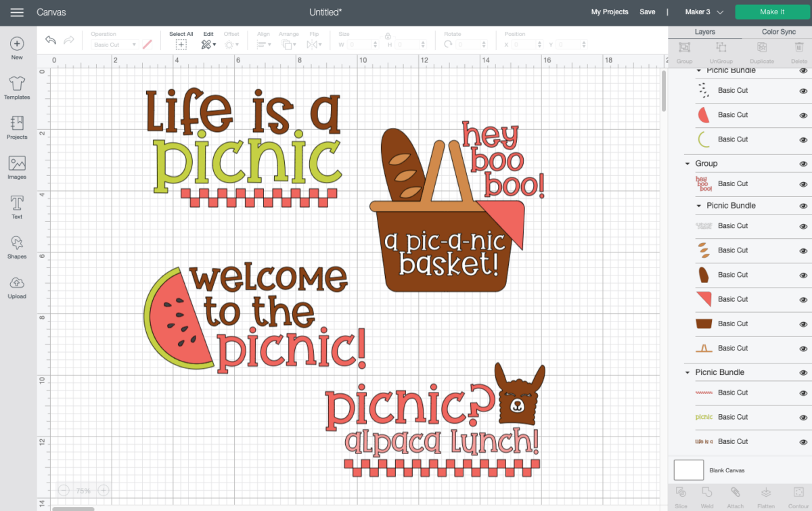Screen dimensions: 812x511
Task: Click the Width size input field
Action: tap(363, 45)
